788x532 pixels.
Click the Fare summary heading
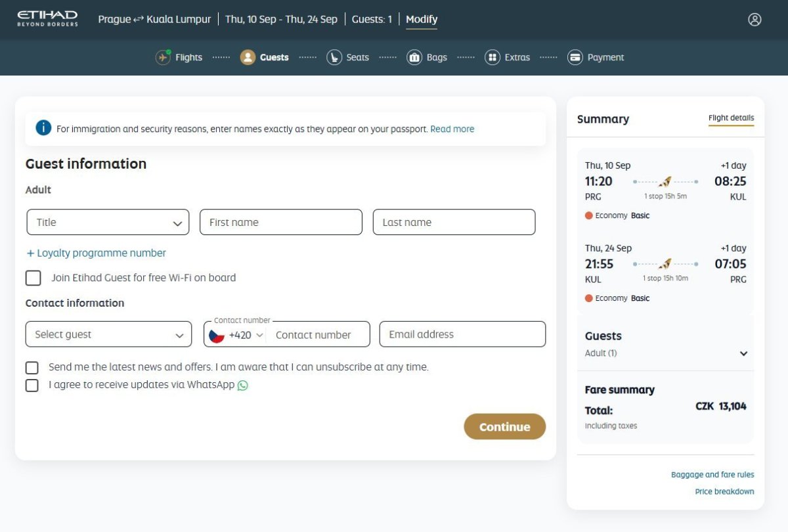(x=619, y=390)
